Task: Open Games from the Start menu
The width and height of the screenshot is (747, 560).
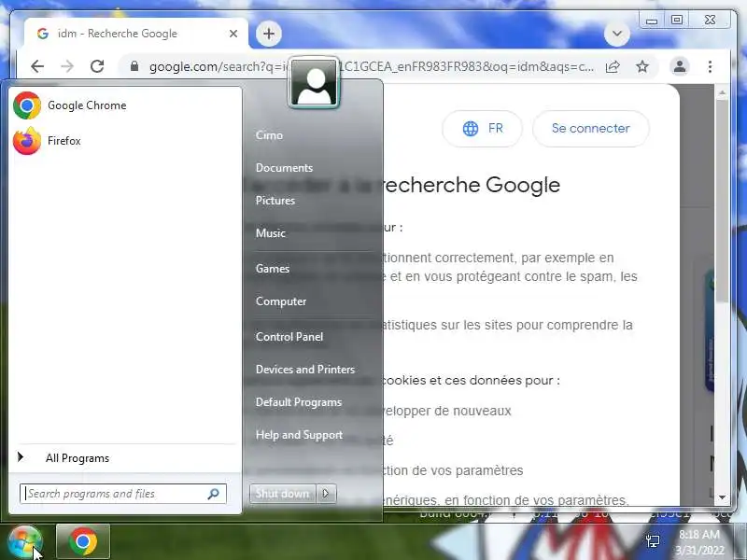Action: [273, 269]
